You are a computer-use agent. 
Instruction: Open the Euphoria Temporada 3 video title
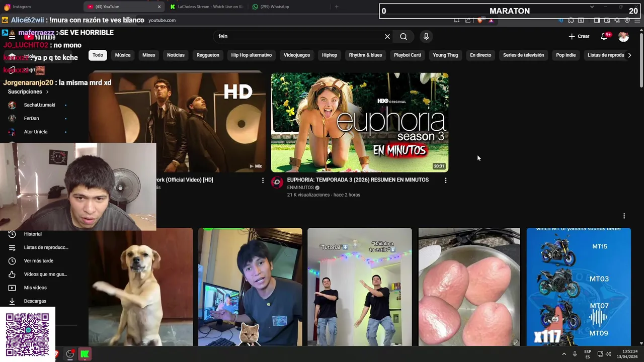358,179
